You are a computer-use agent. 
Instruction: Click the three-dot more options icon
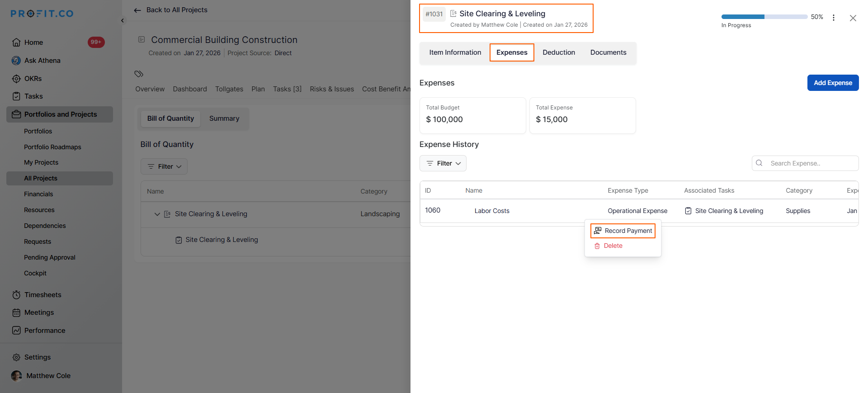[x=834, y=18]
